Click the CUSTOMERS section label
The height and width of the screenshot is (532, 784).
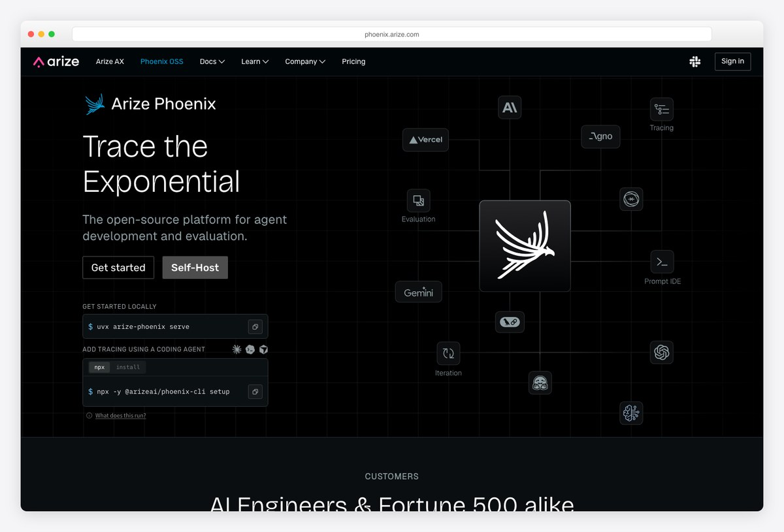pos(392,477)
